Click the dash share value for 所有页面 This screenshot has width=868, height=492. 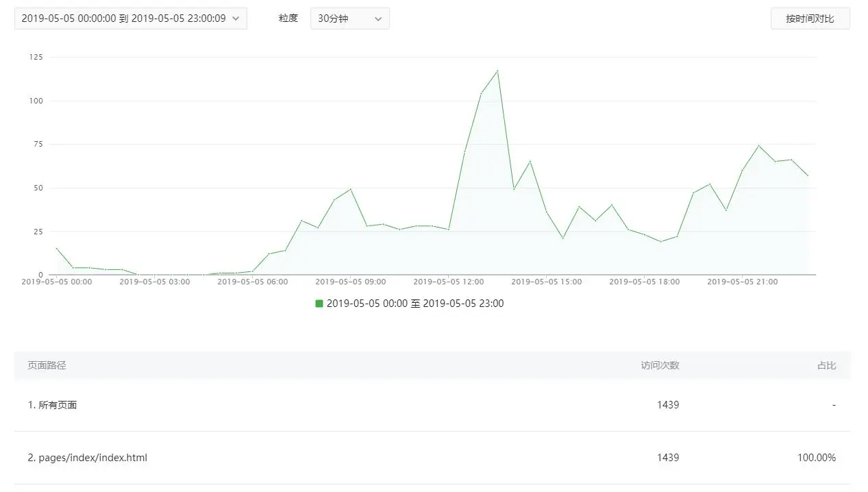pyautogui.click(x=834, y=405)
